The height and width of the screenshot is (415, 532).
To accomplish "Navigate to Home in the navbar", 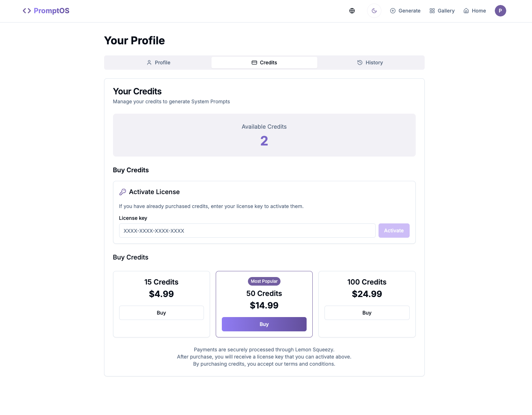I will click(x=475, y=11).
